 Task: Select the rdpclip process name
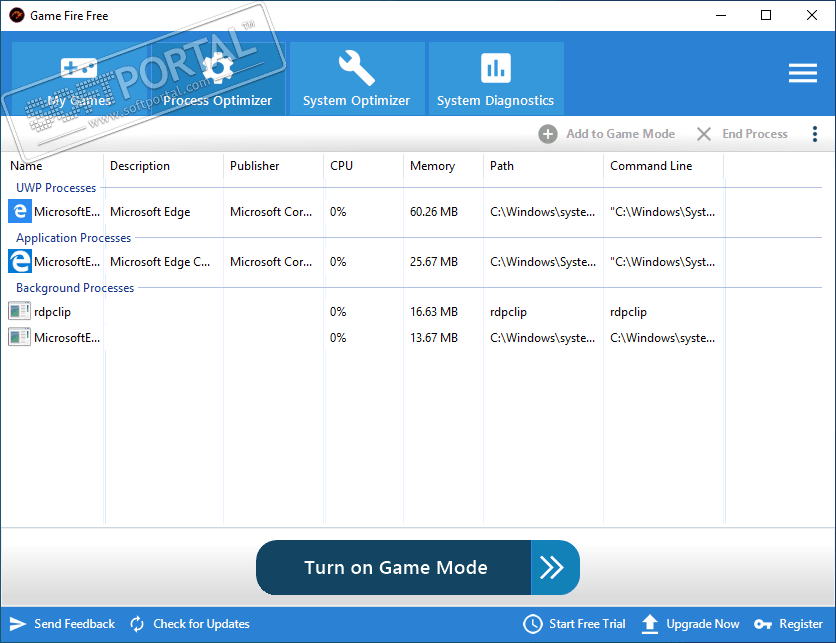click(52, 311)
